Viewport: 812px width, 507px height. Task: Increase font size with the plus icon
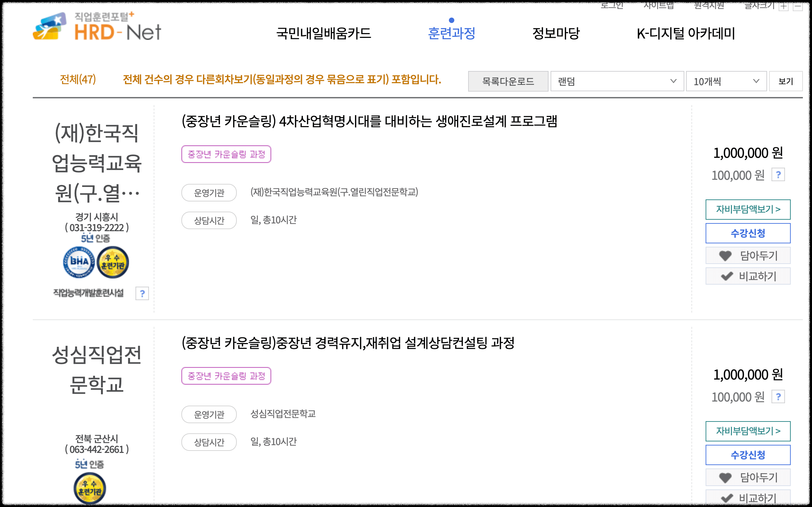[784, 6]
